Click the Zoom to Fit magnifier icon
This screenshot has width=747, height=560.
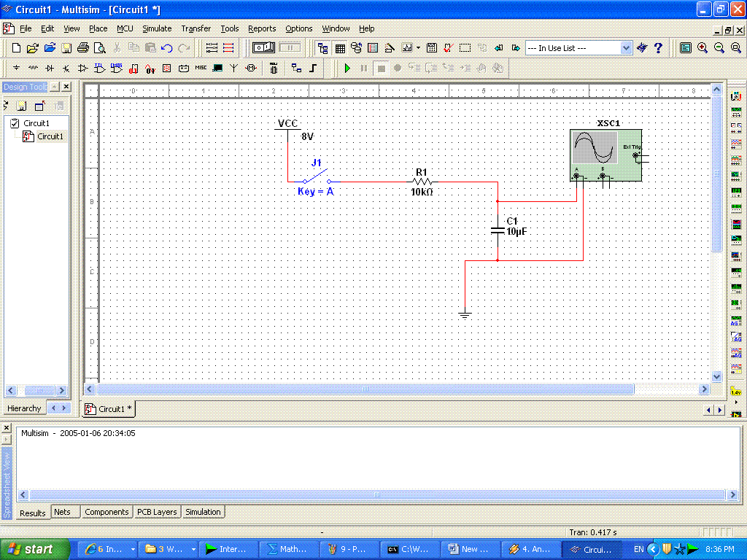(x=736, y=47)
